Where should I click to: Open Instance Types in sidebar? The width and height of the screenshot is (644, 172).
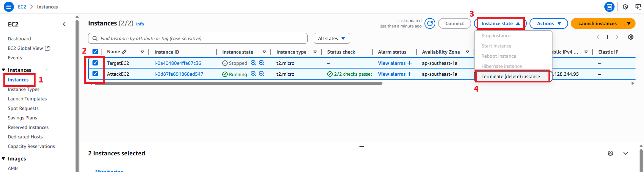24,89
